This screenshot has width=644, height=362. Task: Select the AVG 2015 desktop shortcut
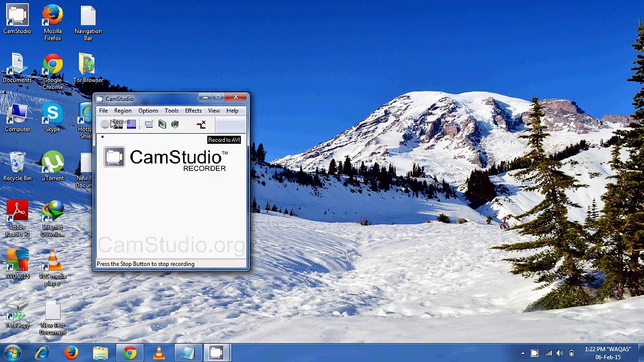point(17,264)
